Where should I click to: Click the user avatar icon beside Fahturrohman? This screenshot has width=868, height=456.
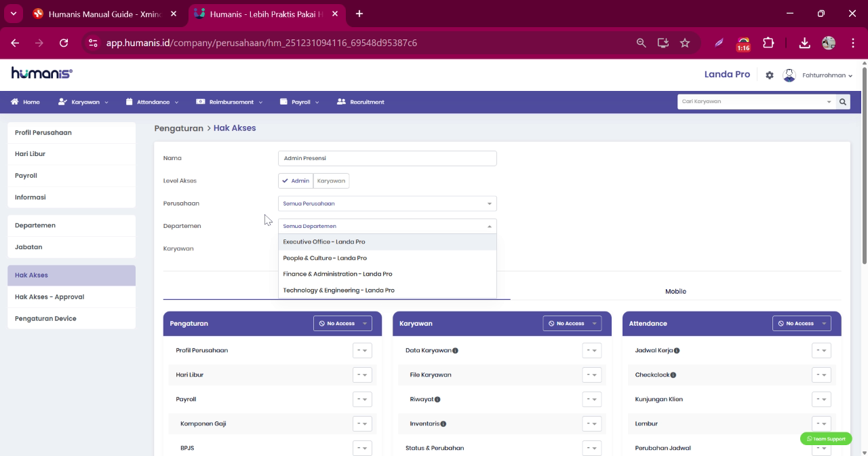pyautogui.click(x=789, y=75)
